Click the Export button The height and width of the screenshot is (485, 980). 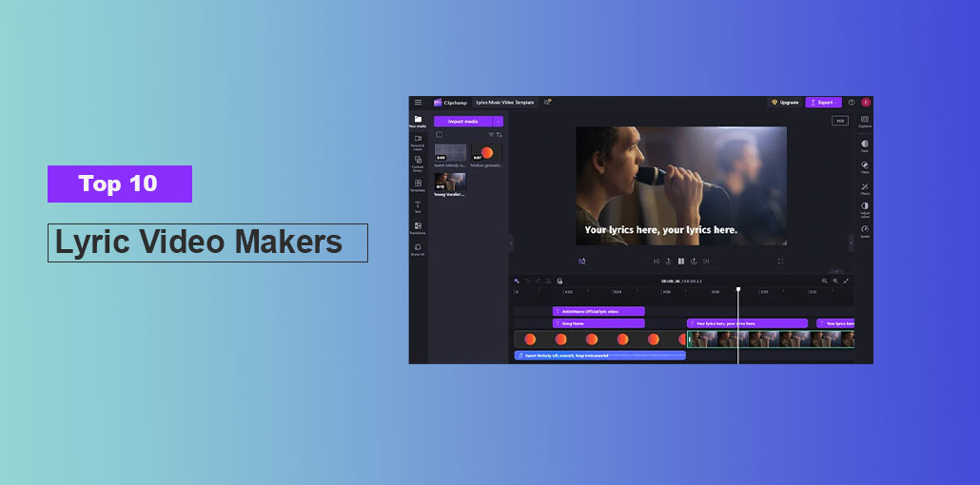(x=823, y=103)
